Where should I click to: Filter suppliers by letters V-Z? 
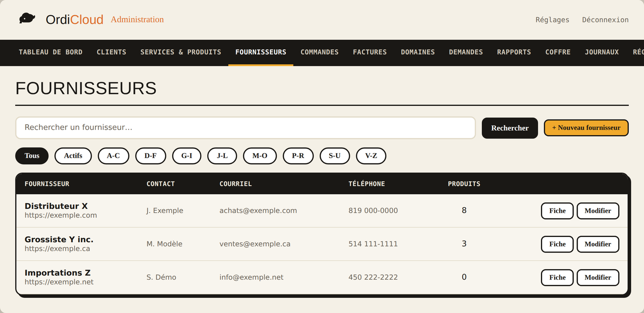click(371, 156)
